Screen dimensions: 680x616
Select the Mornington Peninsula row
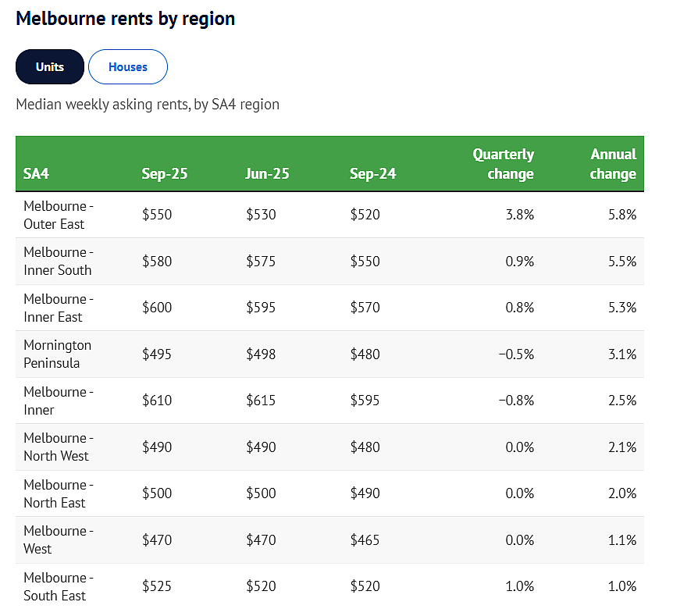tap(329, 354)
